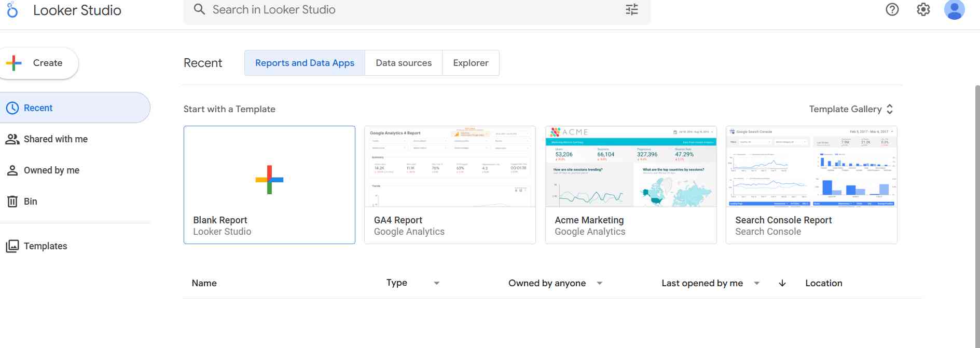Click the Create button
Image resolution: width=980 pixels, height=348 pixels.
pos(39,63)
